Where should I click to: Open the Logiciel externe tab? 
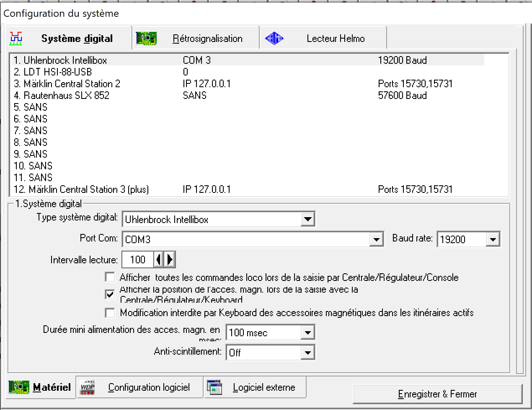coord(255,387)
